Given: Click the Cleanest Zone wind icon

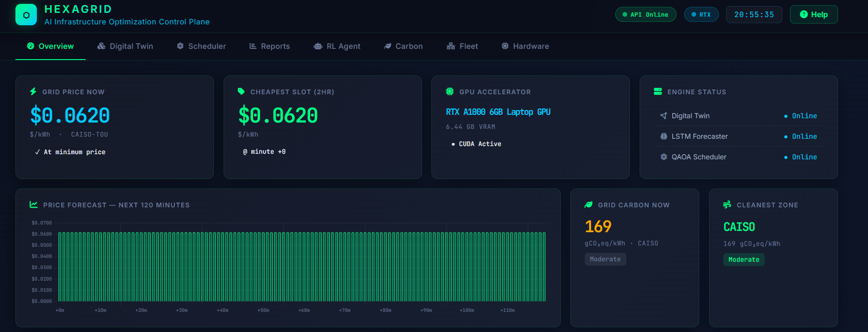Looking at the screenshot, I should (x=727, y=205).
